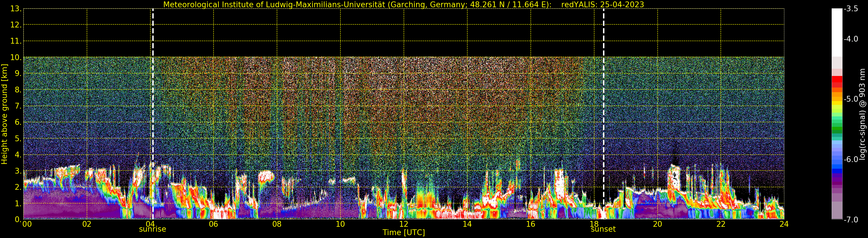Image resolution: width=868 pixels, height=238 pixels.
Task: Click the 'Height above ground [km]' axis label
Action: (4, 114)
